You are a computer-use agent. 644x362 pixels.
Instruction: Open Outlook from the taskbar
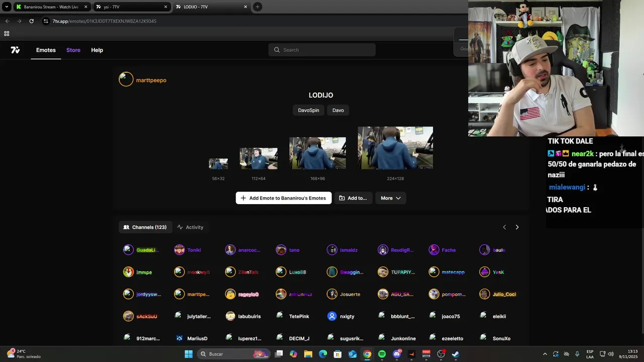353,354
